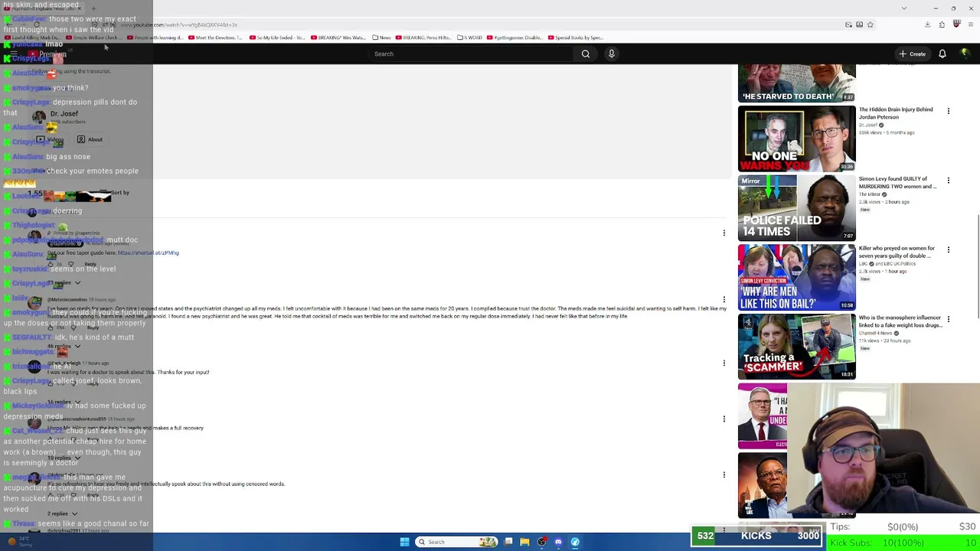This screenshot has width=980, height=551.
Task: Open browser downloads arrow icon
Action: pos(927,24)
